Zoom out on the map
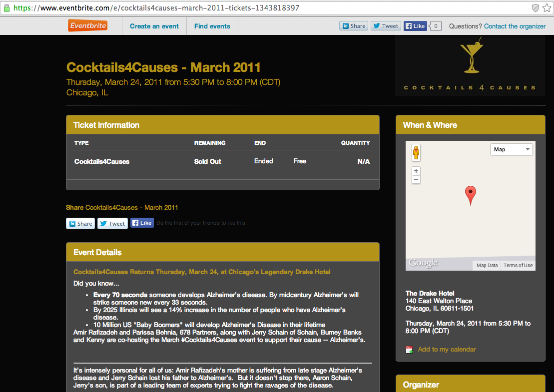Image resolution: width=554 pixels, height=392 pixels. [416, 179]
